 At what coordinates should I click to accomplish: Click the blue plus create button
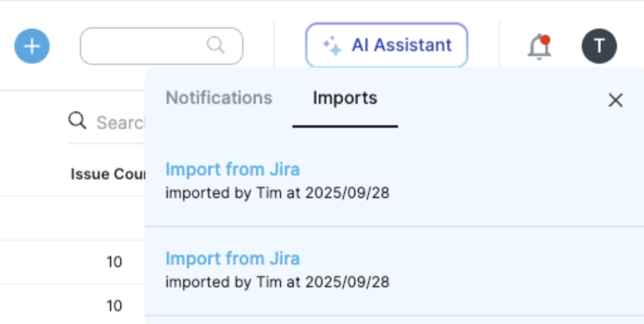[x=32, y=46]
